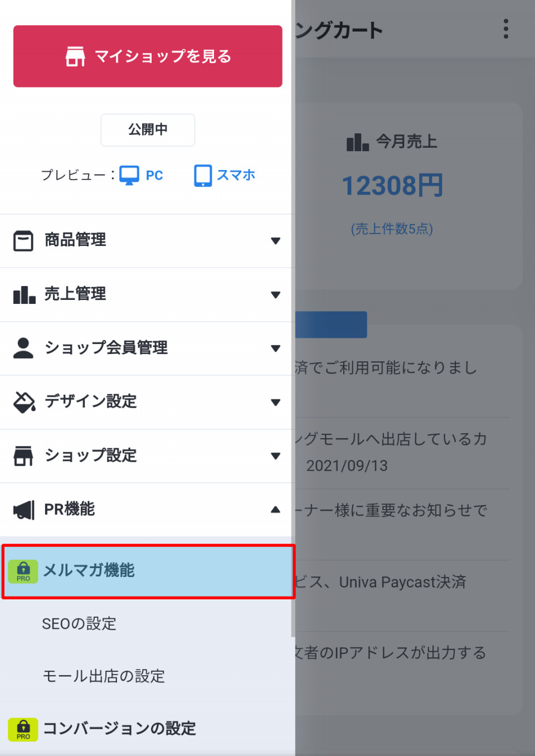
Task: Expand the ショップ会員管理 dropdown arrow
Action: click(275, 348)
